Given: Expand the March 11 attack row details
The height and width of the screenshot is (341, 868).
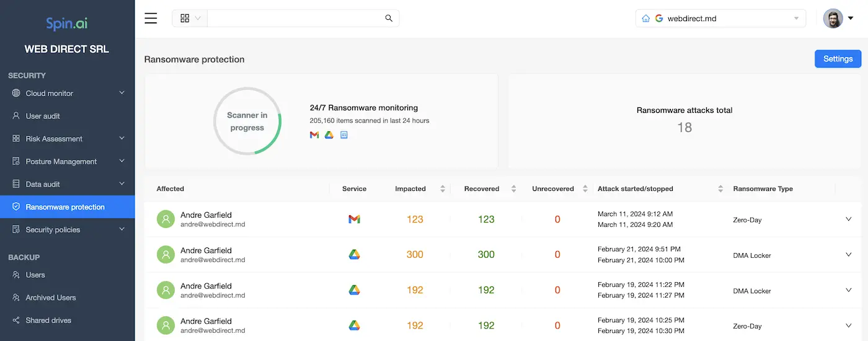Looking at the screenshot, I should (848, 219).
